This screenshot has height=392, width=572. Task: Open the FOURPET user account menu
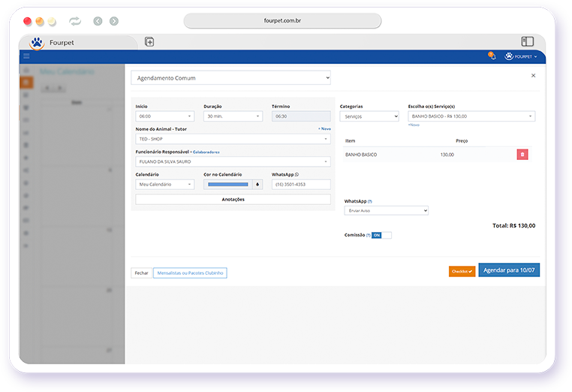521,56
